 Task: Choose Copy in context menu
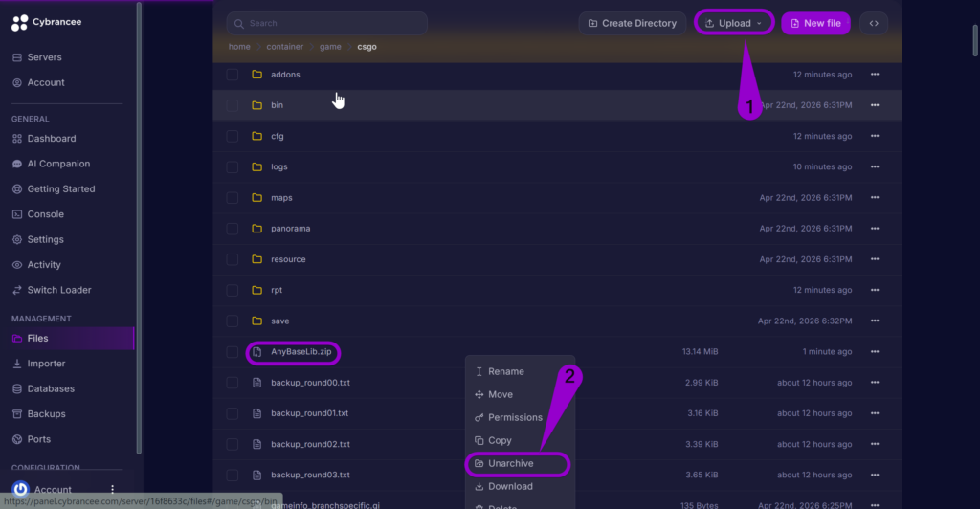[494, 441]
